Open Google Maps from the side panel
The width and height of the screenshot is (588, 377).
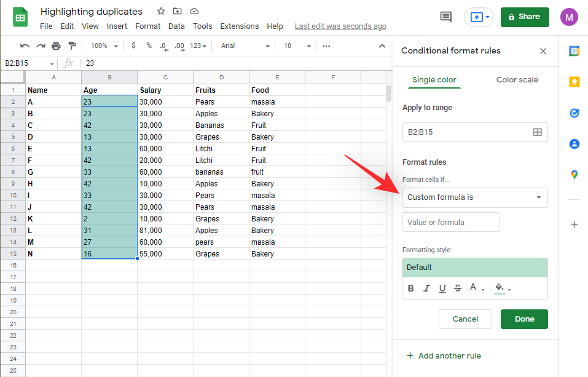(x=574, y=174)
